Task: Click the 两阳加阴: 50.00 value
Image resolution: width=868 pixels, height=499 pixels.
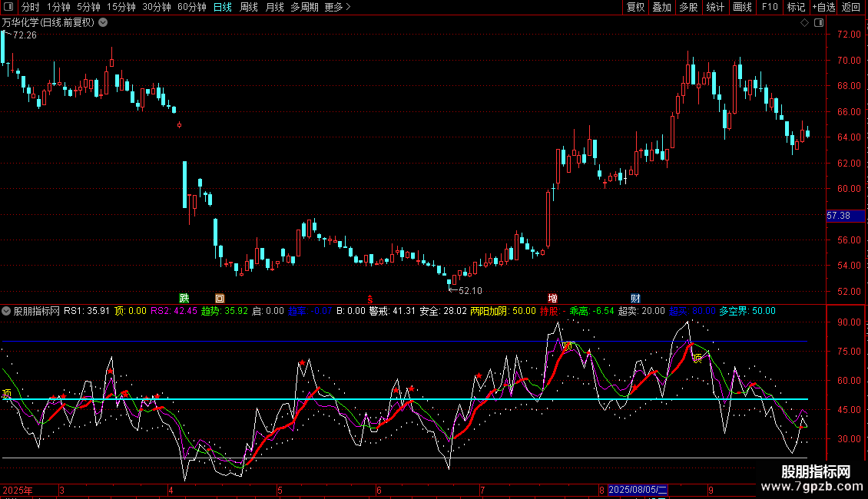Action: tap(503, 312)
